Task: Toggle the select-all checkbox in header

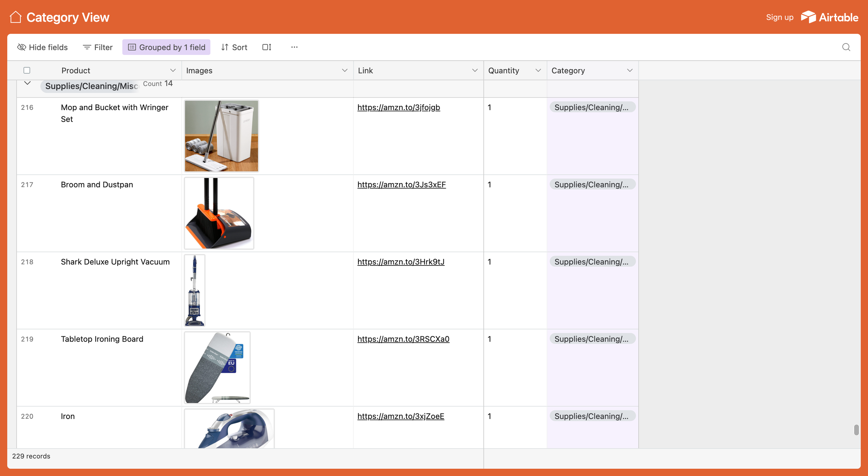Action: [x=27, y=71]
